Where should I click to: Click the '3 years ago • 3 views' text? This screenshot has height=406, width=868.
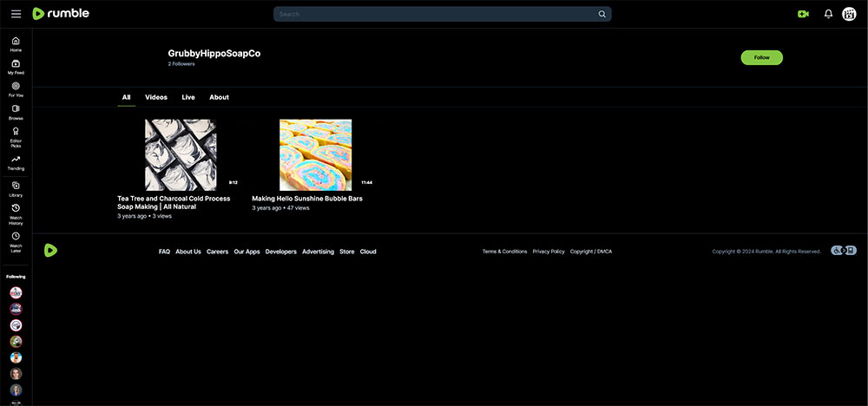click(x=144, y=216)
